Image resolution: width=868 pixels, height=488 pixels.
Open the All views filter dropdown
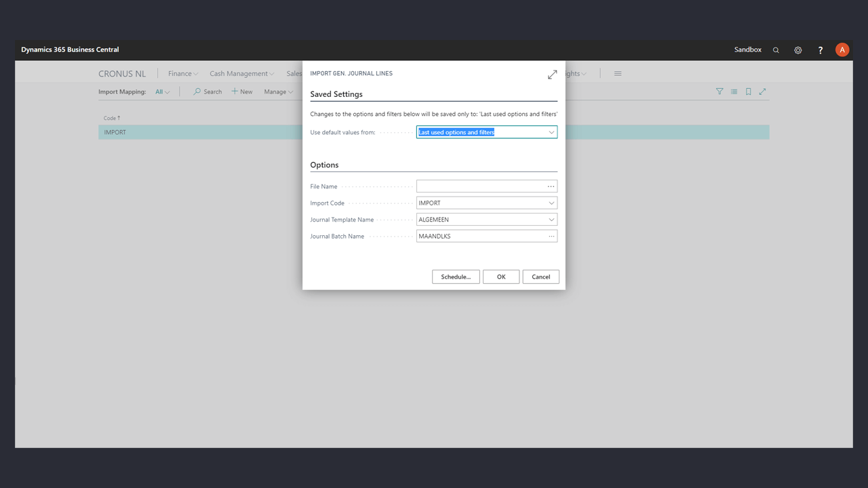163,91
